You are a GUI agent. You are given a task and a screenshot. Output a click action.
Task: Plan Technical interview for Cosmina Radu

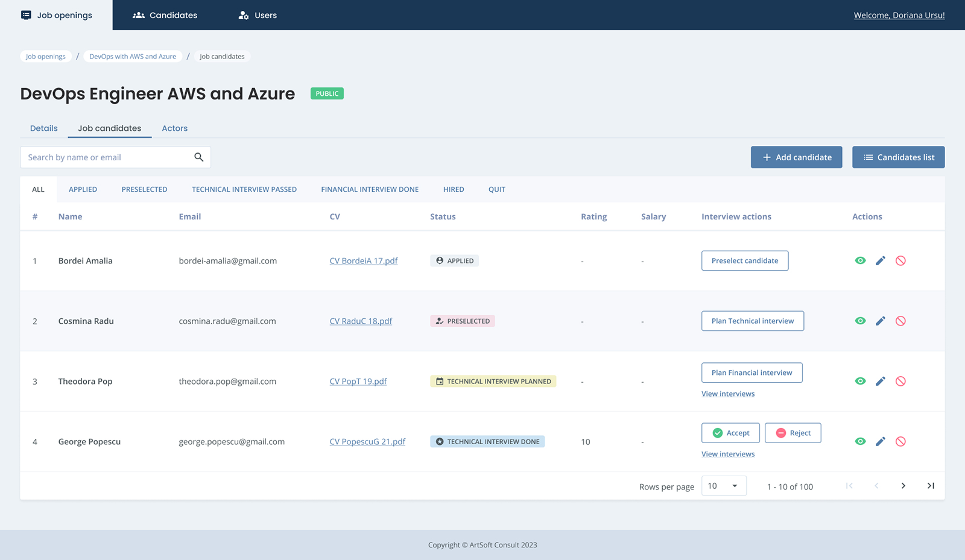click(x=753, y=321)
